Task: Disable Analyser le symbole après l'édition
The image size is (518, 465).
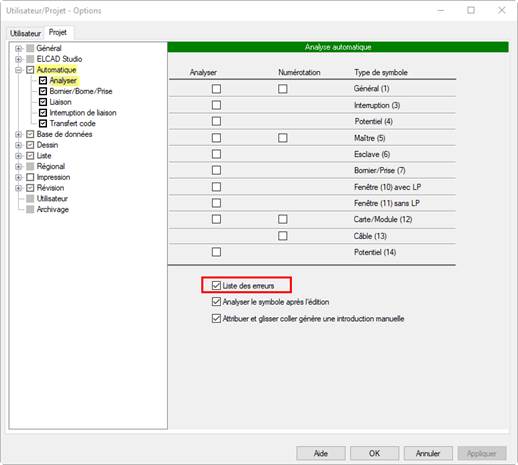Action: [216, 302]
